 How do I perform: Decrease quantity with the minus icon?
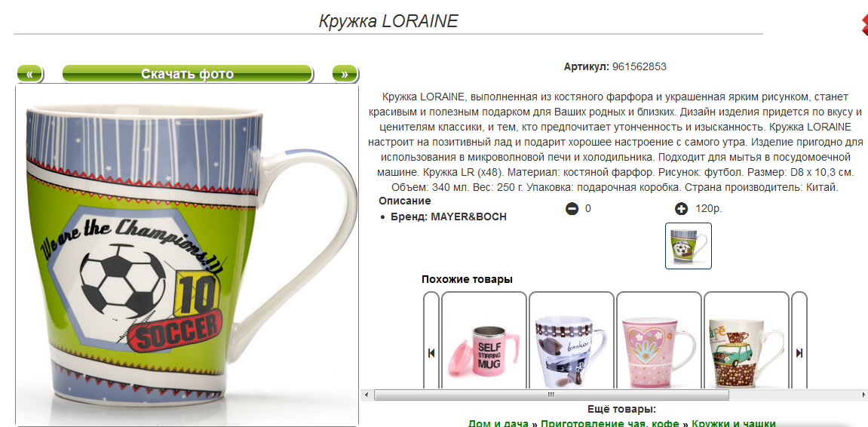(x=572, y=209)
